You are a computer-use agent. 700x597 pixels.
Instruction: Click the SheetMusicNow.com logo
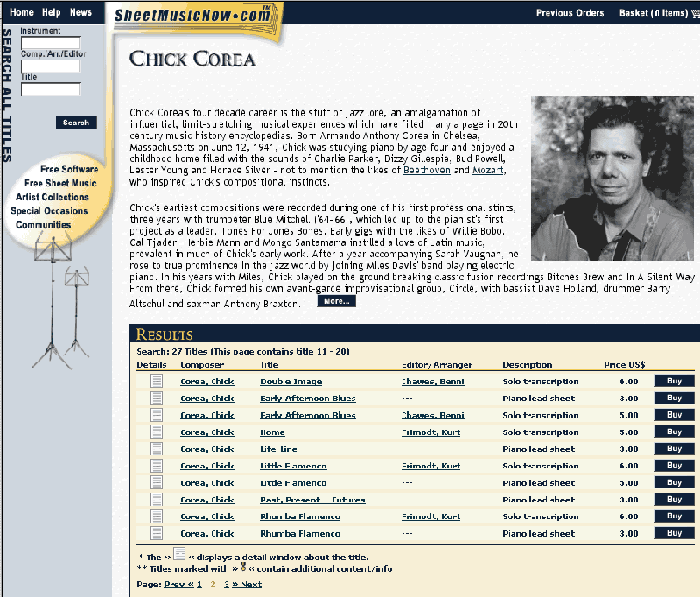point(192,15)
